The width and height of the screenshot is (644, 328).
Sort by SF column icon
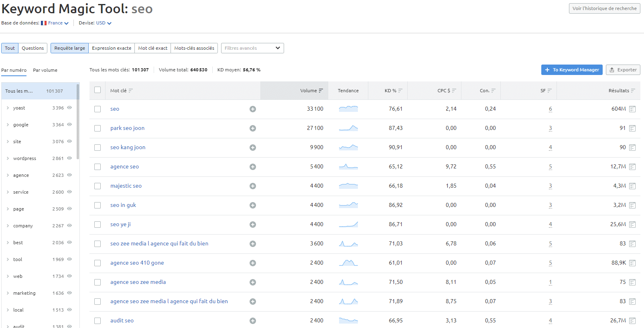[x=549, y=91]
